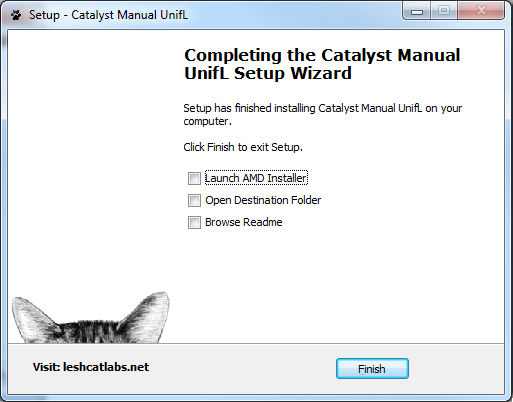Select the Open Destination Folder label
This screenshot has height=402, width=513.
coord(263,200)
